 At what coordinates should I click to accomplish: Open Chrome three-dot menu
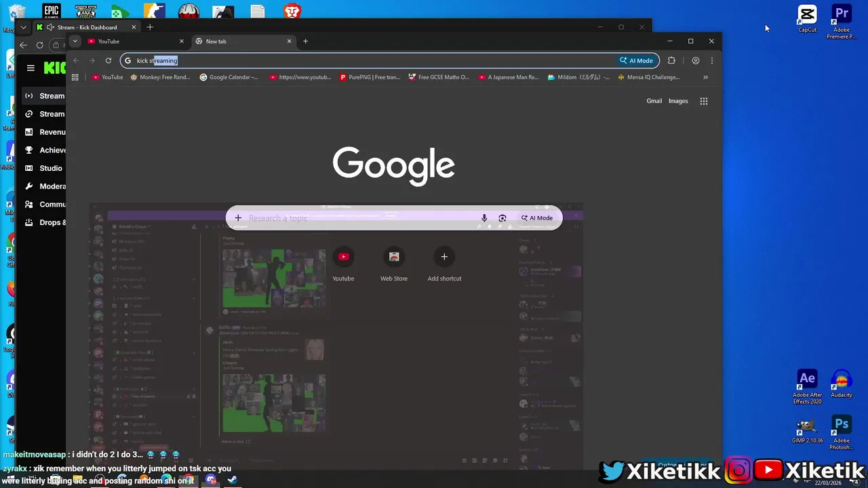(711, 60)
